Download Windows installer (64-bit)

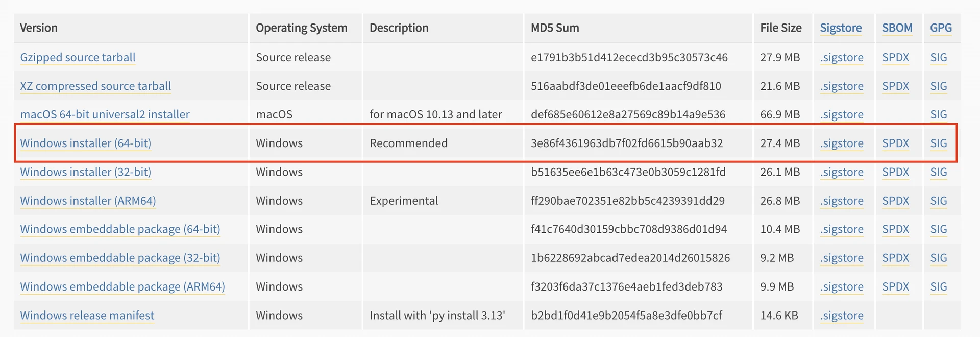tap(85, 143)
